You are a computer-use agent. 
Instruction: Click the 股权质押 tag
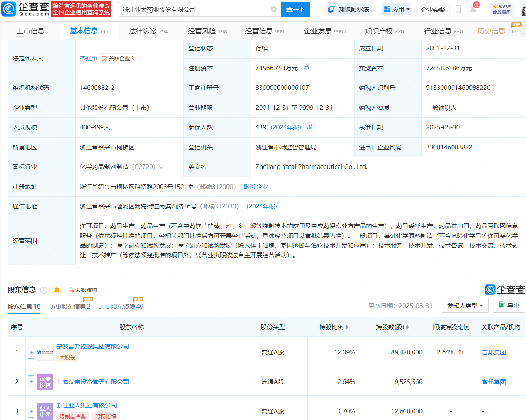[106, 416]
